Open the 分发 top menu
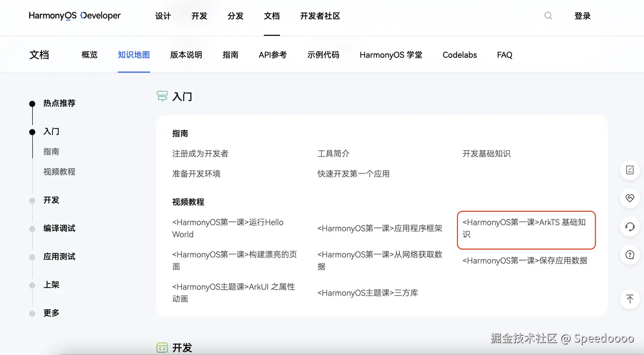This screenshot has width=644, height=355. 235,16
